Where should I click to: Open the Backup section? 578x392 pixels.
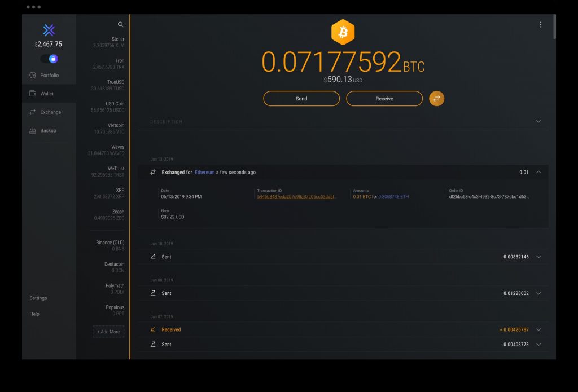[49, 130]
